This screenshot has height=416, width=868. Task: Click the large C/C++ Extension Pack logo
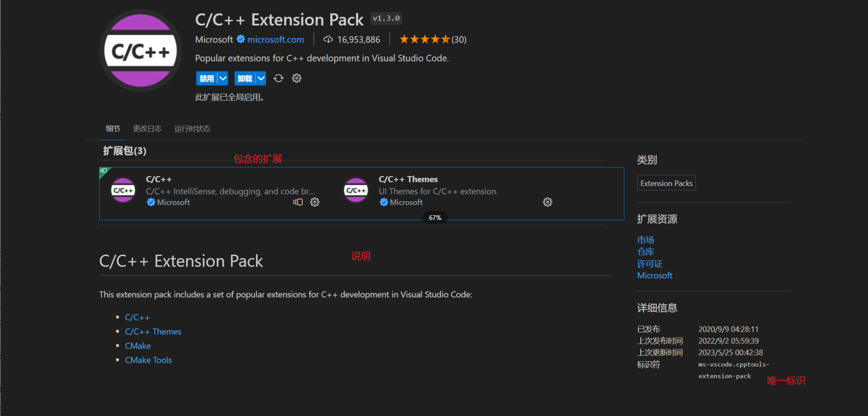pyautogui.click(x=140, y=51)
